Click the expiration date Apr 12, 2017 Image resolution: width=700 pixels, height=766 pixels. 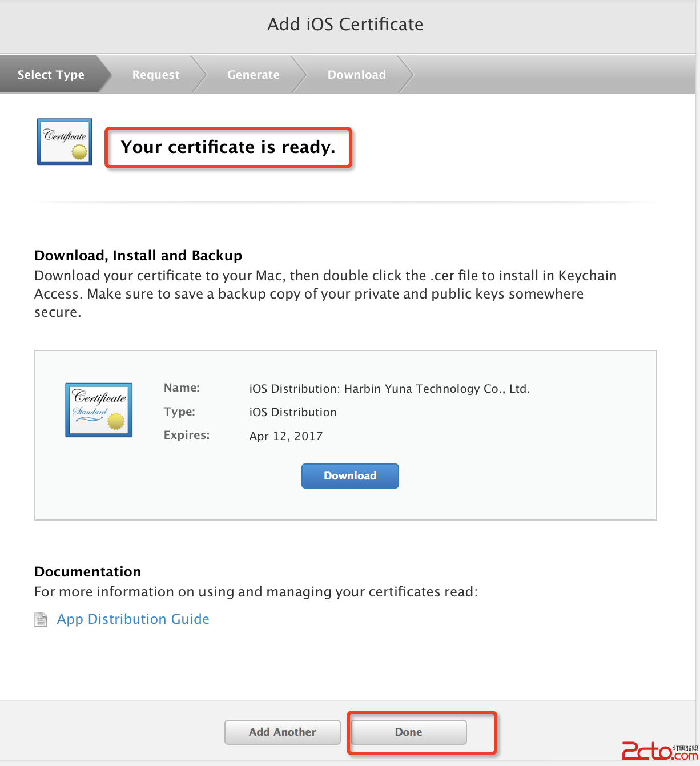[286, 436]
